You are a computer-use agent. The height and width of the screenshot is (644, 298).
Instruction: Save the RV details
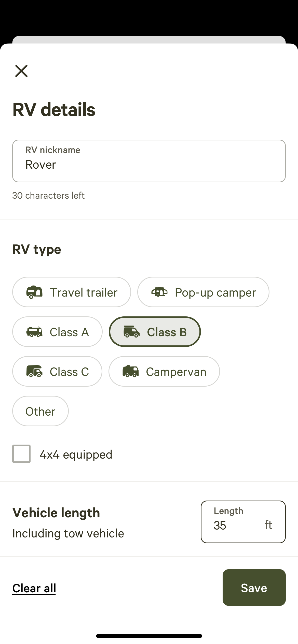pyautogui.click(x=254, y=588)
